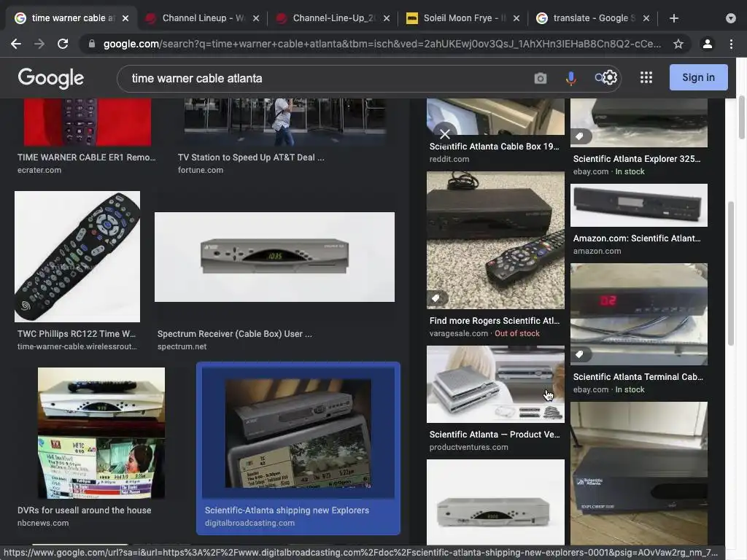Bookmark this page with the star icon
The height and width of the screenshot is (560, 747).
pyautogui.click(x=678, y=44)
